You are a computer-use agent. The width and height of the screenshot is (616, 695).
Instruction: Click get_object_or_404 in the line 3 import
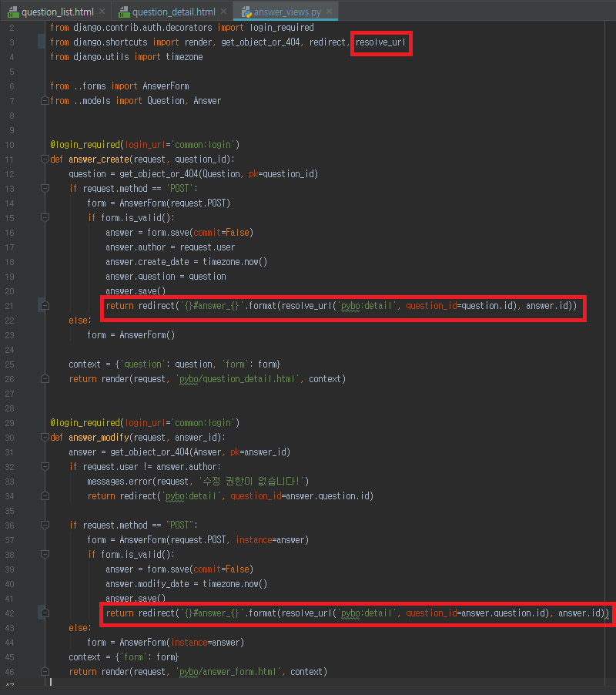click(260, 42)
